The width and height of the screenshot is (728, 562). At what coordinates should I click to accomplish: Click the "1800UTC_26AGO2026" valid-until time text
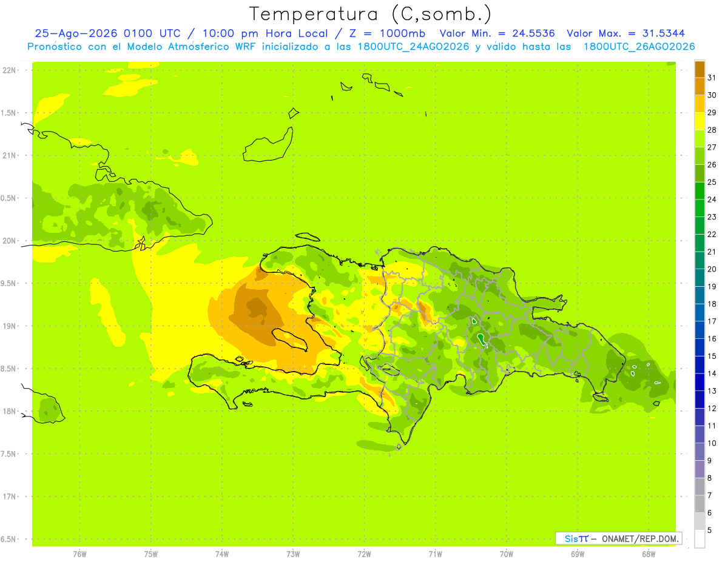[x=639, y=47]
